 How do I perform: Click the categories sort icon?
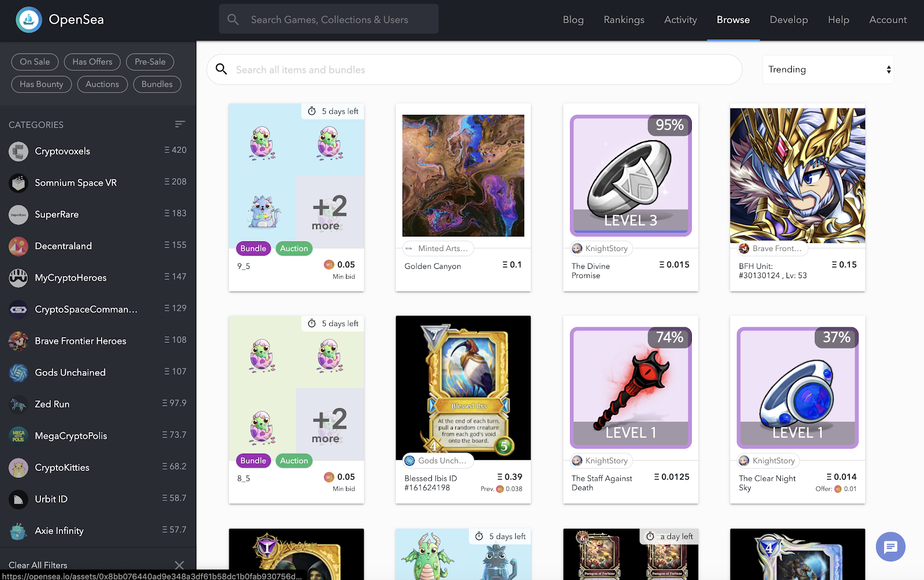click(x=180, y=124)
